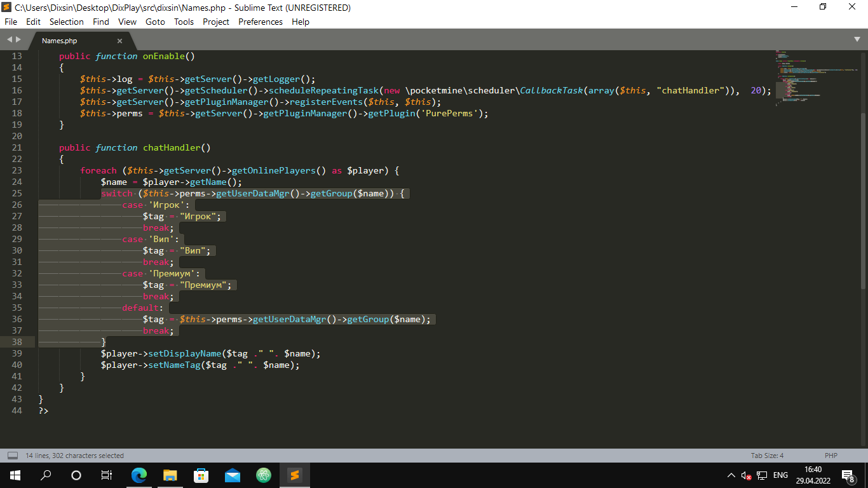Open the Tab Size: 4 selector
Image resolution: width=868 pixels, height=488 pixels.
767,456
